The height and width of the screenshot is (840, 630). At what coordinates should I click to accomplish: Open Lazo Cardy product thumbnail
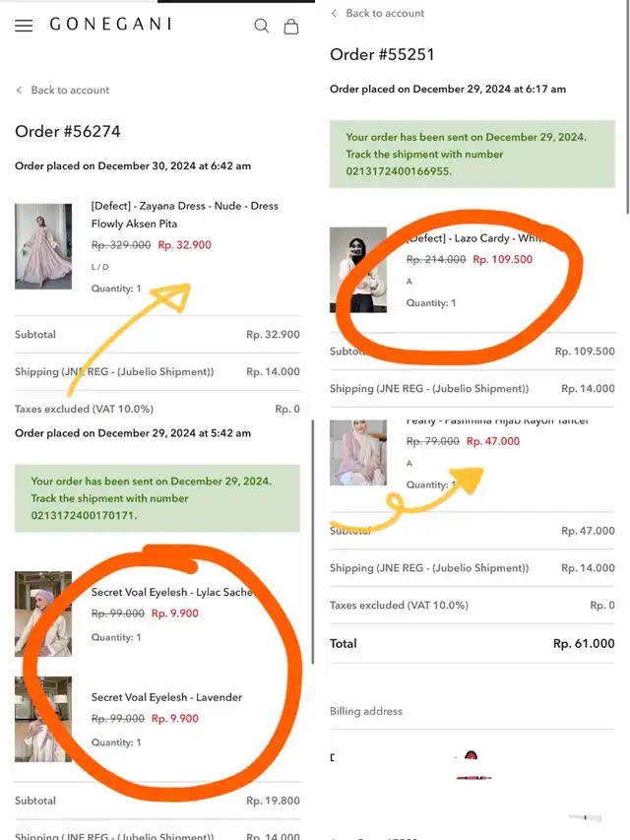point(358,270)
